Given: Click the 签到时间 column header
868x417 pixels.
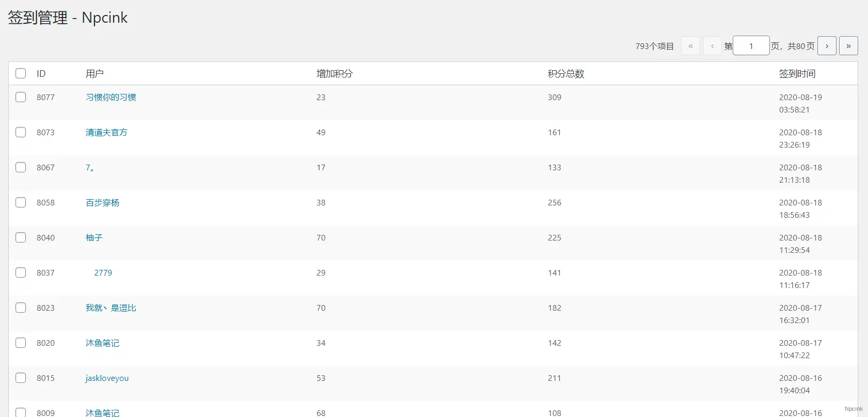Looking at the screenshot, I should (797, 74).
